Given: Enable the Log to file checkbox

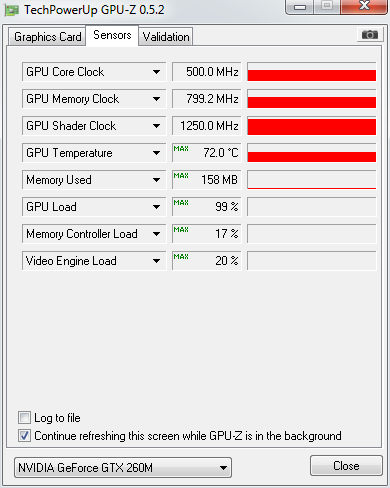Looking at the screenshot, I should coord(24,418).
